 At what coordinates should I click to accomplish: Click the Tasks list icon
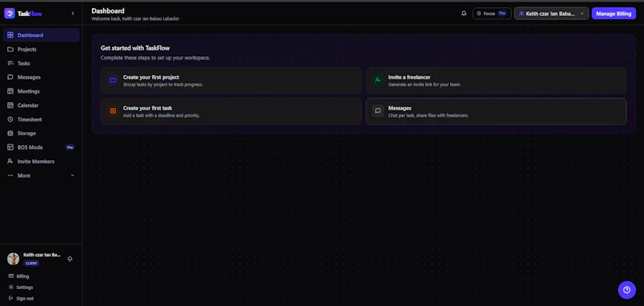[x=10, y=64]
